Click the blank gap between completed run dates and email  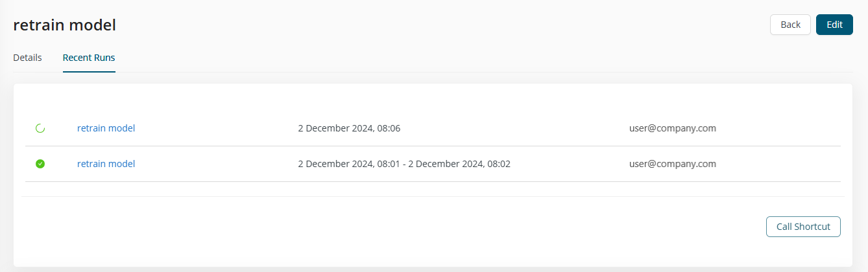coord(570,164)
